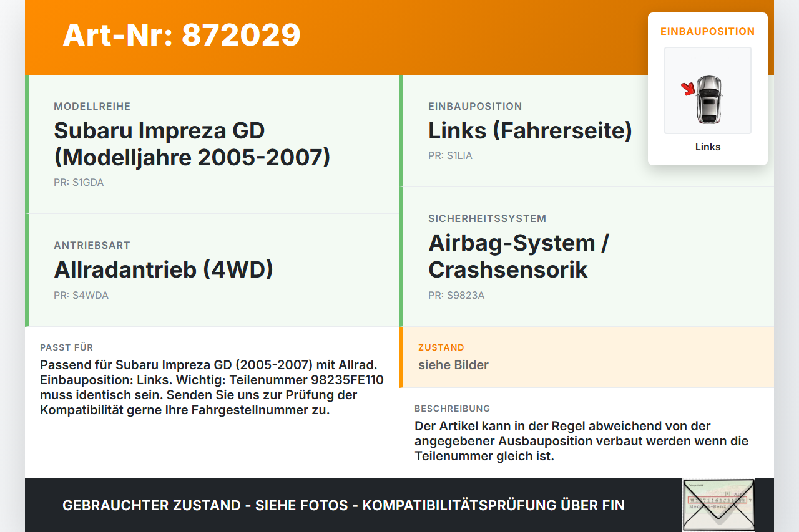Click the PR: S1LIA code
Viewport: 799px width, 532px height.
click(450, 155)
